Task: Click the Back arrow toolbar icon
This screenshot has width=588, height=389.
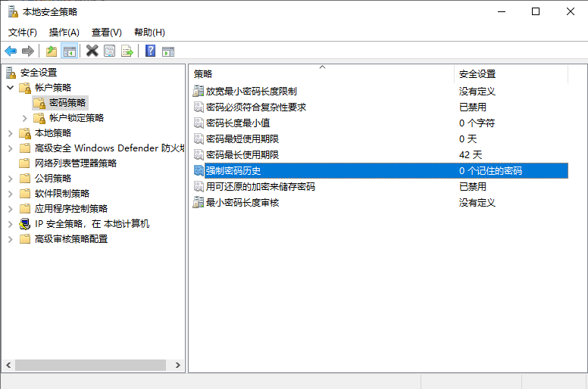Action: tap(11, 51)
